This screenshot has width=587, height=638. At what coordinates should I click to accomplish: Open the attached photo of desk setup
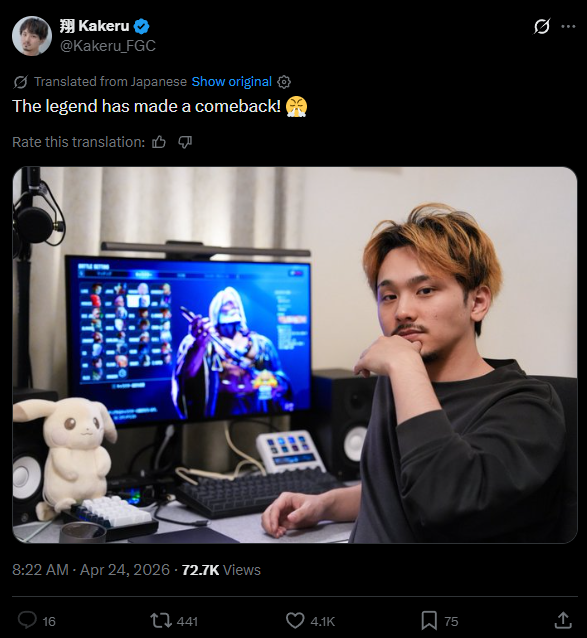[295, 355]
